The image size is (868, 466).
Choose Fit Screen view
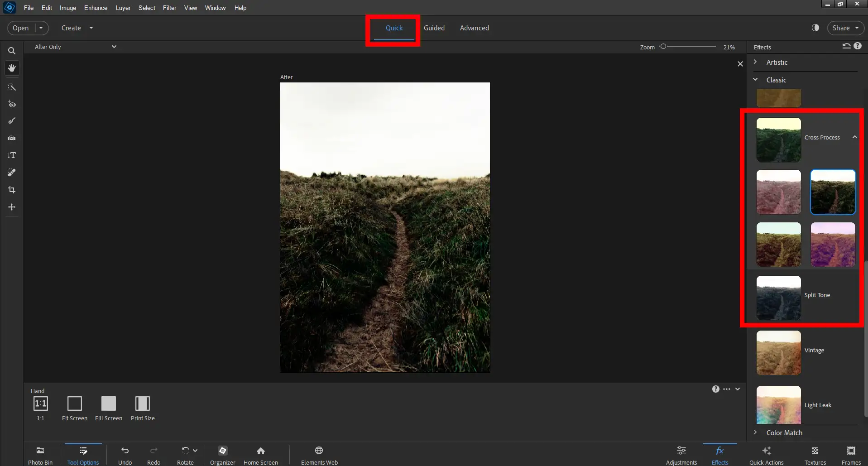click(x=75, y=408)
